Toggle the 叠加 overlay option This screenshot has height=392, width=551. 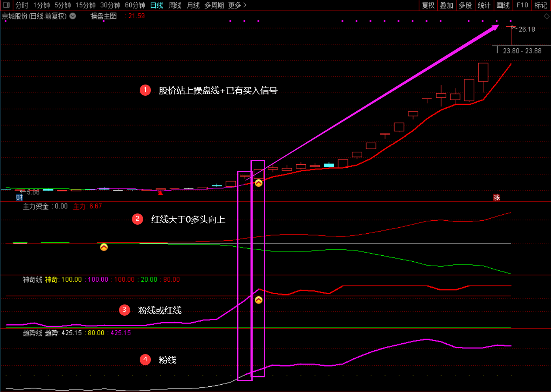click(446, 5)
